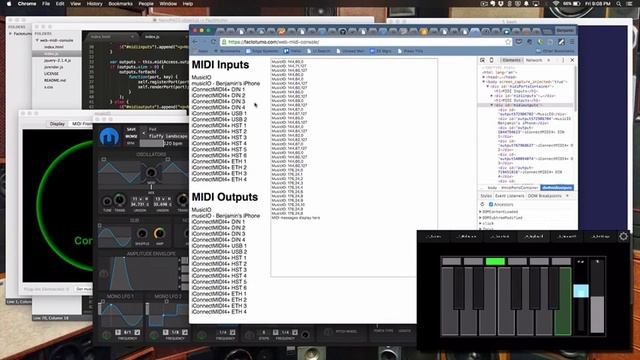Collapse the body element in DOM tree

484,82
